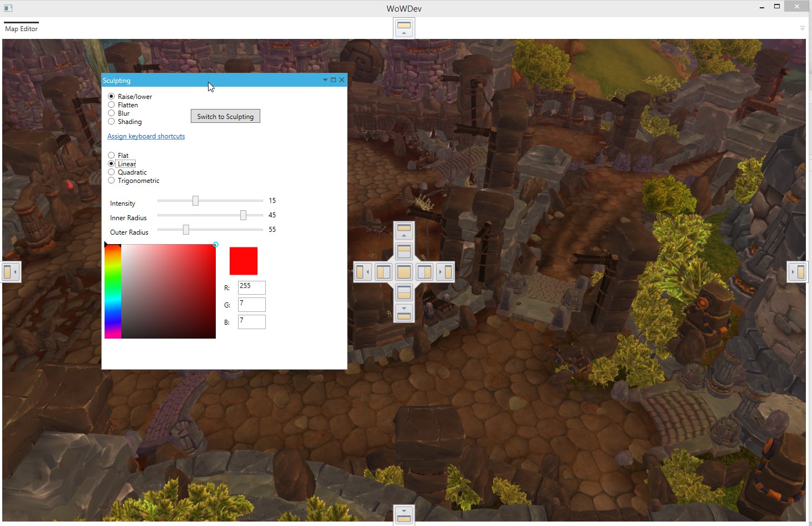This screenshot has height=526, width=812.
Task: Choose the compass's inner split-right dock target
Action: point(424,272)
